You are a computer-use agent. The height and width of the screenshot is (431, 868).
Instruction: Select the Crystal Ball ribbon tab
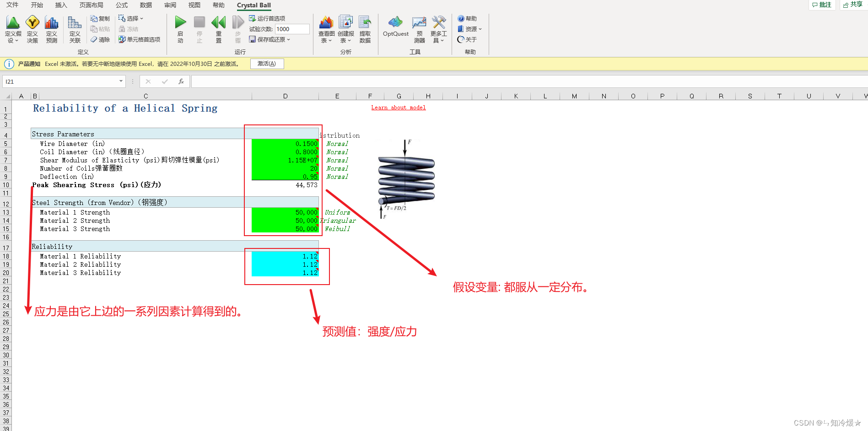coord(254,5)
